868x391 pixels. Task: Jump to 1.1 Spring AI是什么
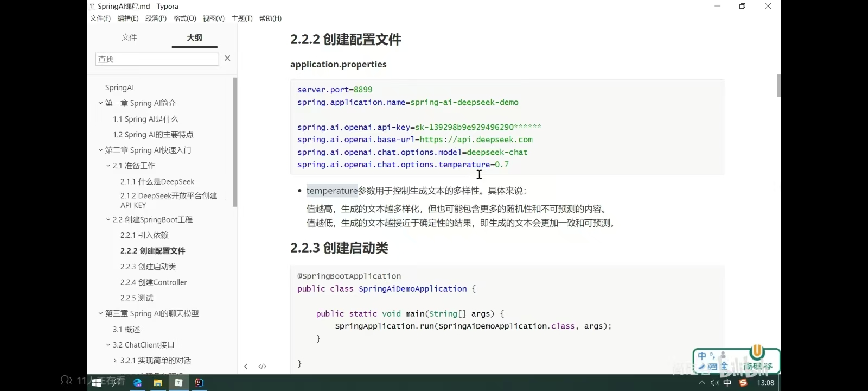coord(145,119)
